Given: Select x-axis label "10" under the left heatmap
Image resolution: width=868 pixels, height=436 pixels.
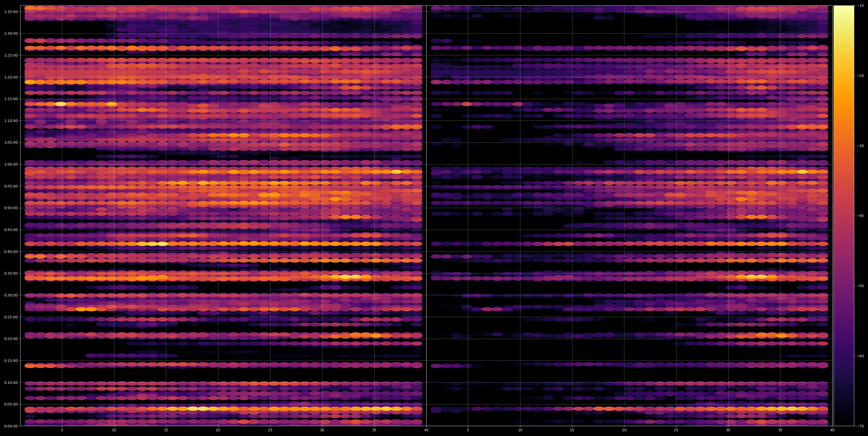Looking at the screenshot, I should pyautogui.click(x=114, y=430).
